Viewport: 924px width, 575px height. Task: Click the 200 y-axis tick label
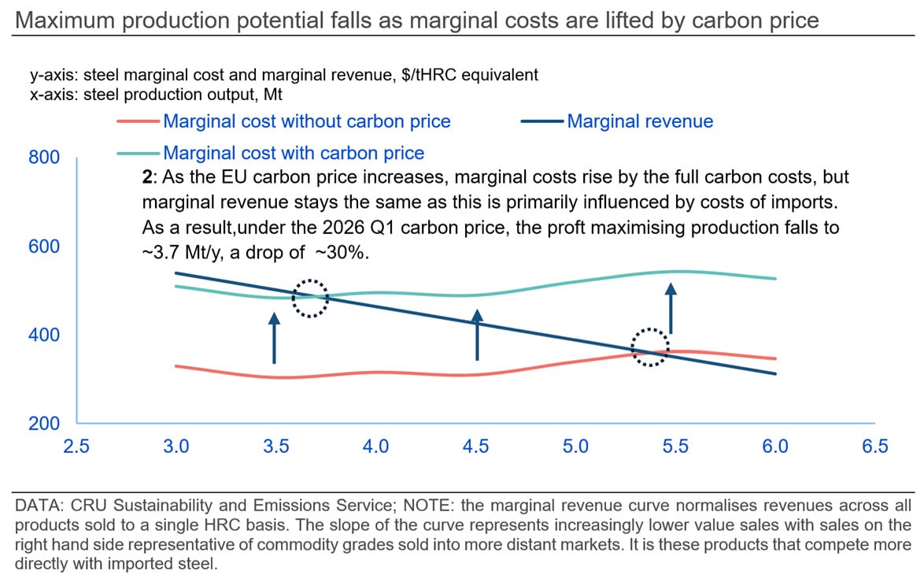click(x=44, y=424)
